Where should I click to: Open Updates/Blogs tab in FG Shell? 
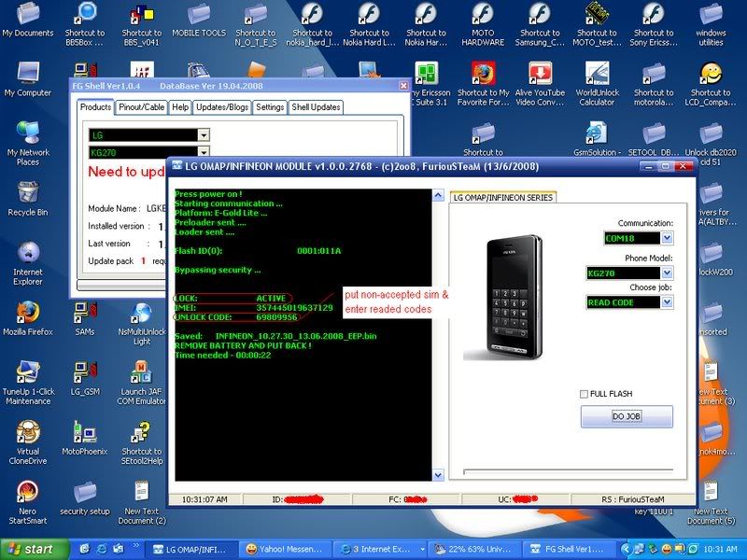222,107
